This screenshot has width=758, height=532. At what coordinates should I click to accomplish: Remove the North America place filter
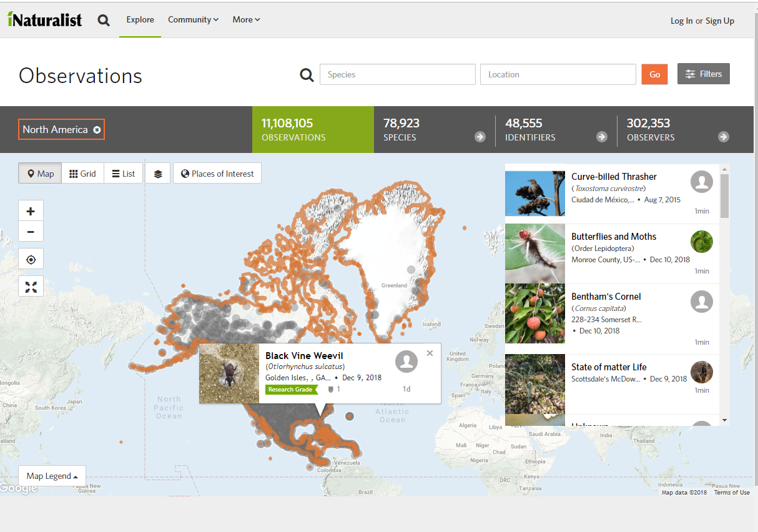[x=97, y=130]
